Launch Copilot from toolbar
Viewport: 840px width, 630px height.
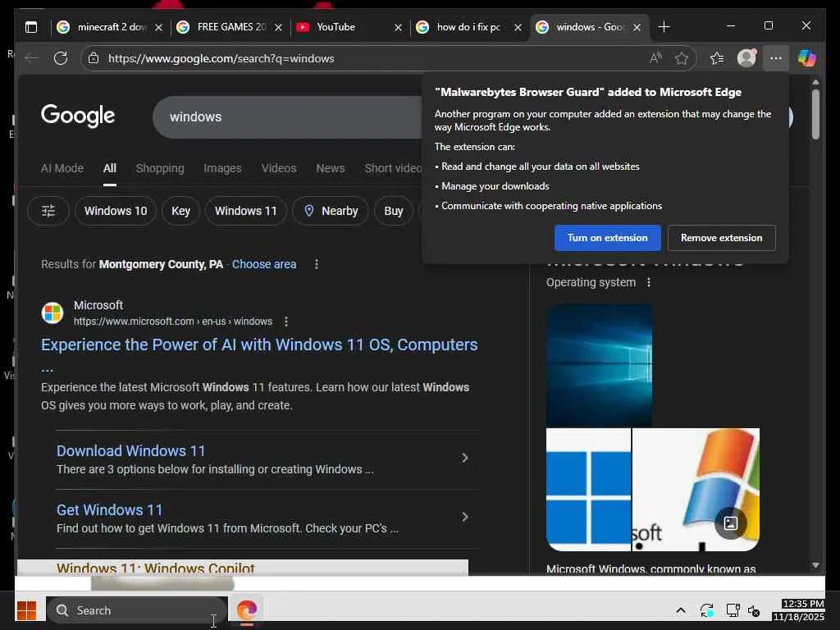click(x=807, y=58)
